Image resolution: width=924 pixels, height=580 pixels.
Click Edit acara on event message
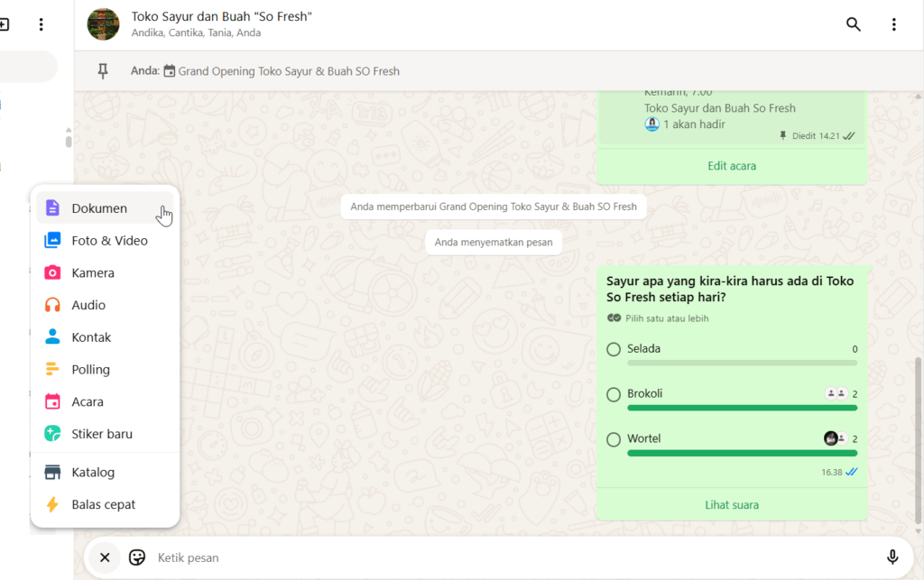(731, 166)
